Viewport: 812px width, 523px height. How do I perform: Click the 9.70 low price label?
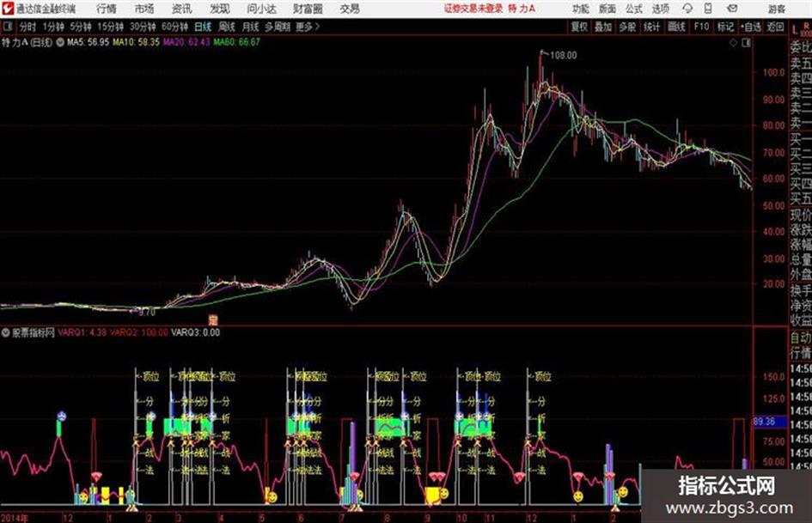pos(147,313)
